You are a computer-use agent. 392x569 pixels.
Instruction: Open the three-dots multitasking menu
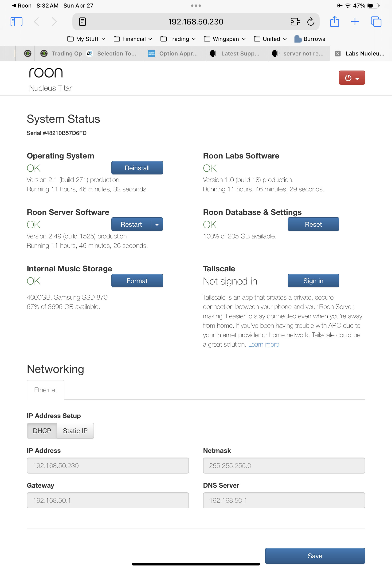pyautogui.click(x=196, y=5)
